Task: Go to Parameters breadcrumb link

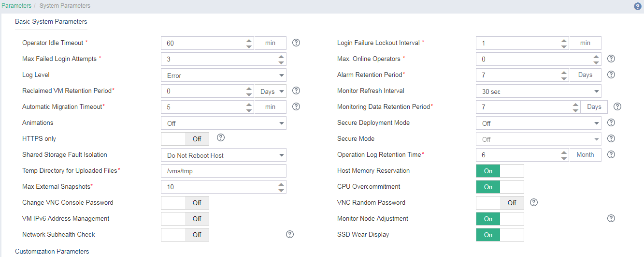Action: (x=16, y=6)
